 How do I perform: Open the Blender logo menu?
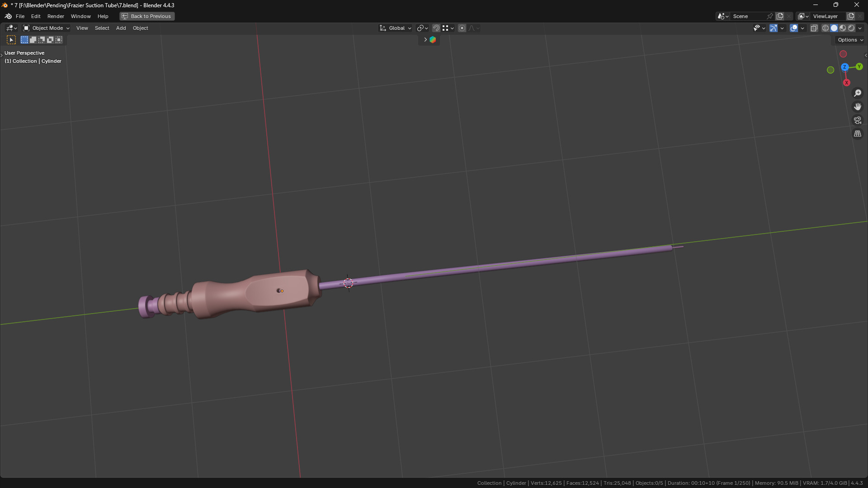[x=8, y=16]
